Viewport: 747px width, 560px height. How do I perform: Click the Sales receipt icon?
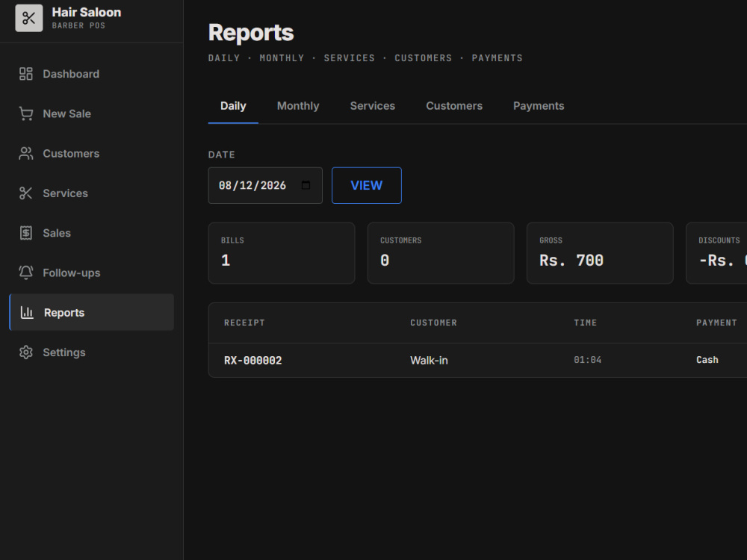[x=25, y=233]
